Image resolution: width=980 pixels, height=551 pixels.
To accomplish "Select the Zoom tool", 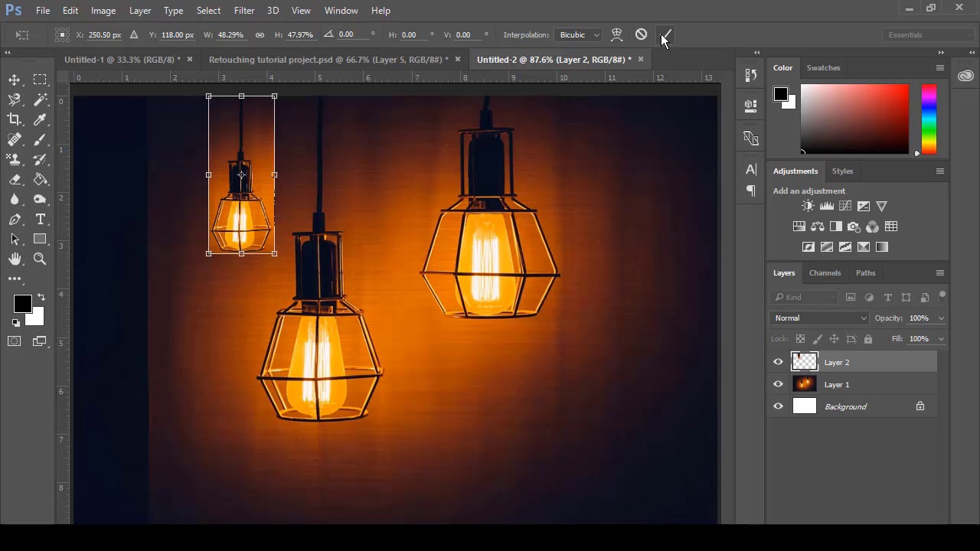I will [40, 259].
